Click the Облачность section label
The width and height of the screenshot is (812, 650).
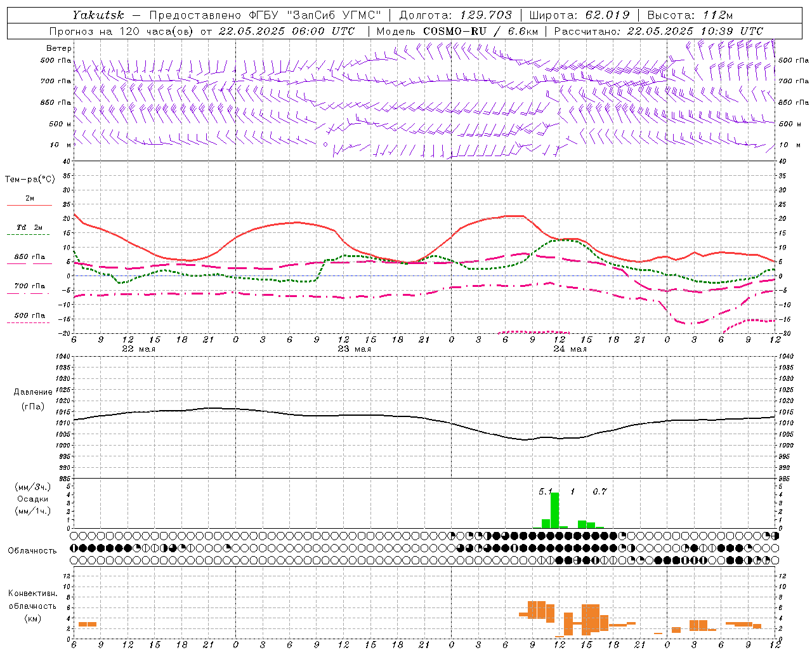point(32,551)
